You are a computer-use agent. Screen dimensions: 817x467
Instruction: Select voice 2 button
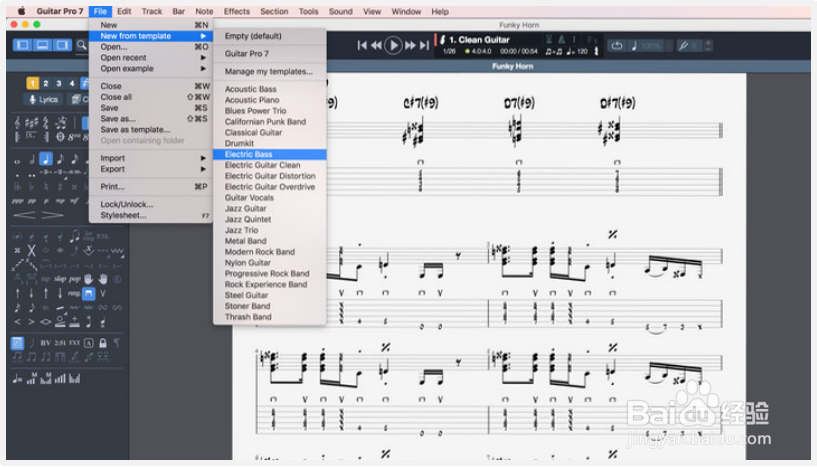coord(46,83)
